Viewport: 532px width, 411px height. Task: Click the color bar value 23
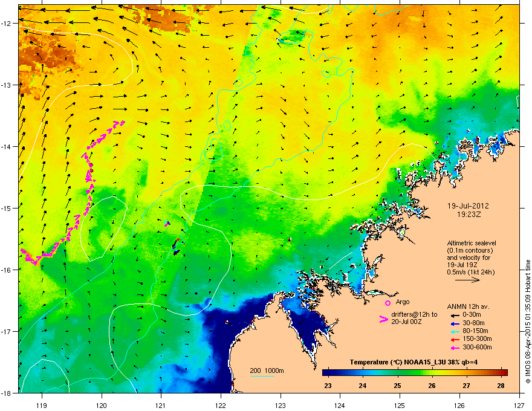(328, 386)
